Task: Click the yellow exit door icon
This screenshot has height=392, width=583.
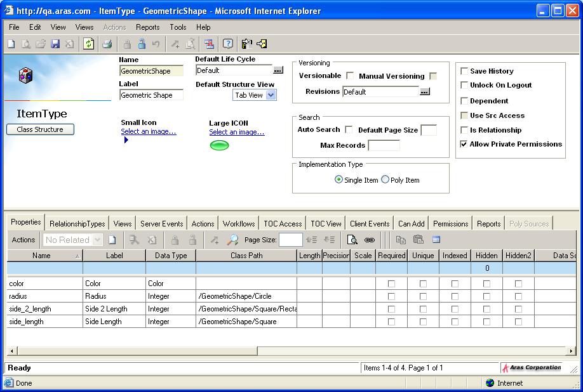Action: (x=262, y=44)
